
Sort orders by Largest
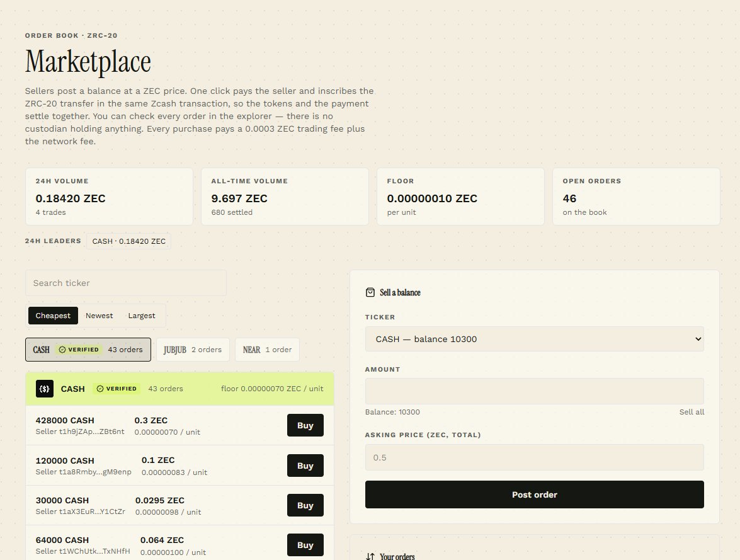point(142,316)
